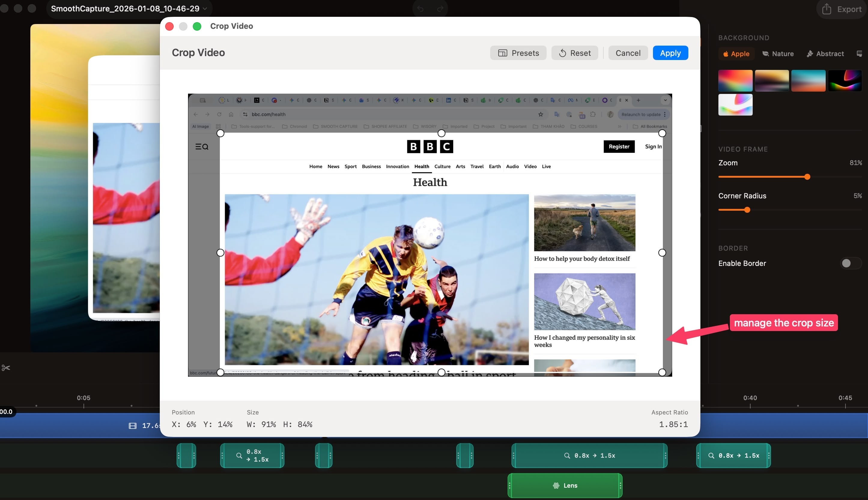Screen dimensions: 868x500
Task: Click the left-middle crop edge handle
Action: pos(221,253)
